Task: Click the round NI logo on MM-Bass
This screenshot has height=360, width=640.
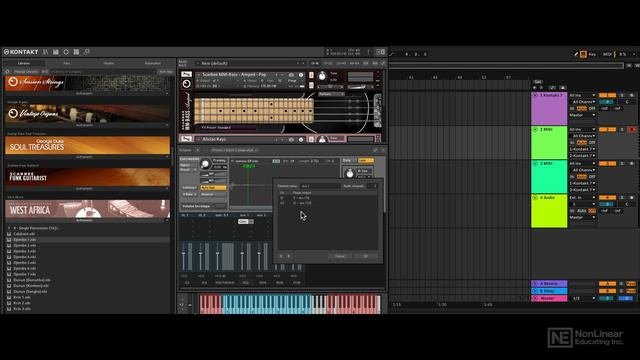Action: (x=187, y=84)
